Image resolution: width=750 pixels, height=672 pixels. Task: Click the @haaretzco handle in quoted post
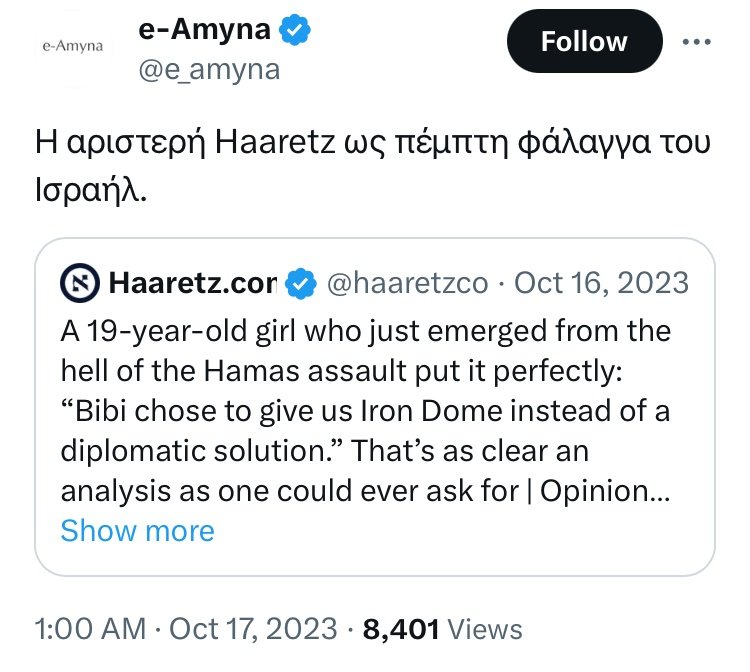[407, 284]
